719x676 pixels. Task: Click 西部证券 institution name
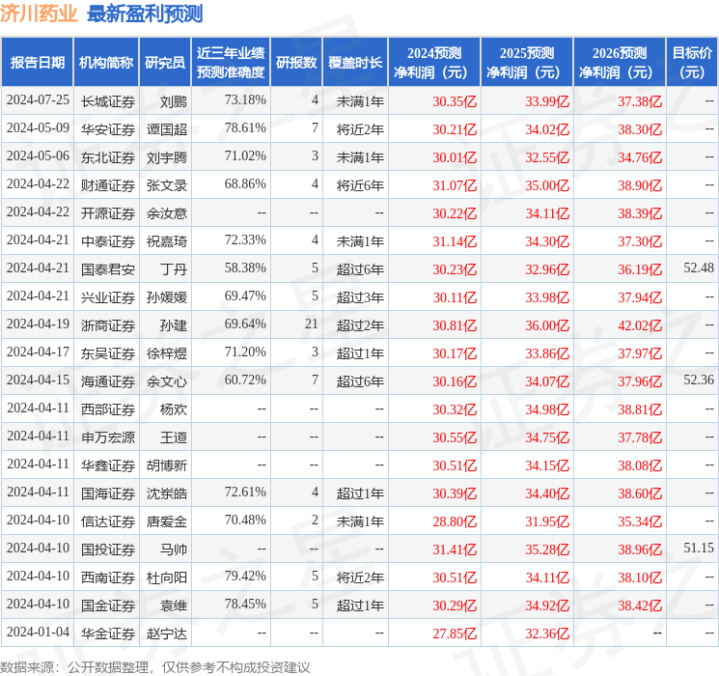click(x=108, y=410)
